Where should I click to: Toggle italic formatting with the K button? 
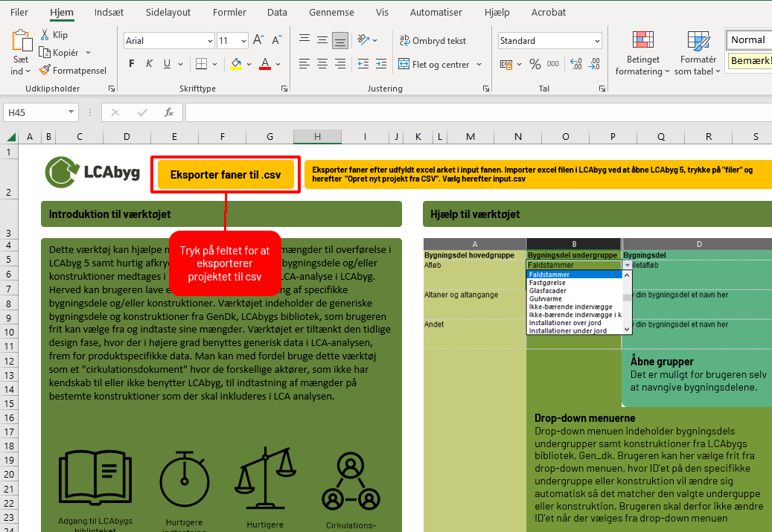(150, 64)
